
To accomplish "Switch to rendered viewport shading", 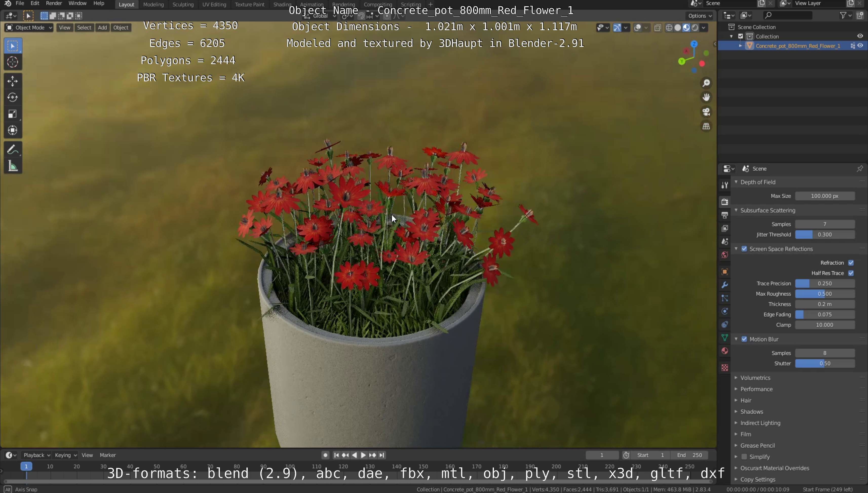I will point(695,28).
